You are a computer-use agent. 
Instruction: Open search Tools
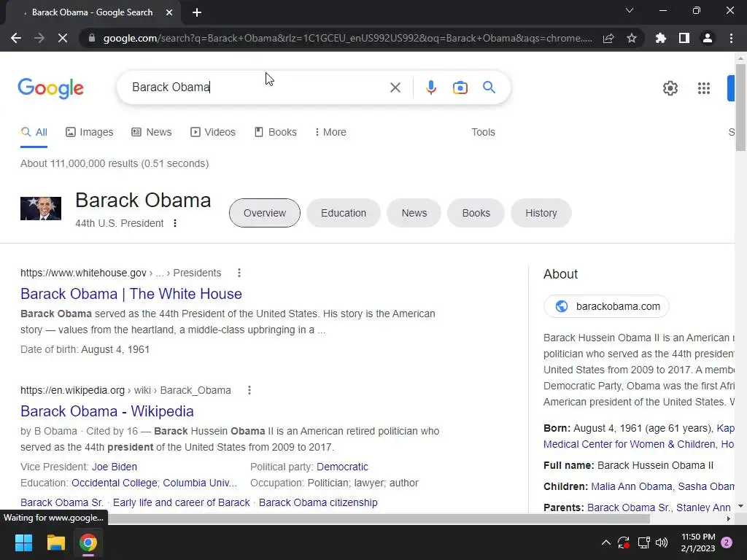(x=483, y=133)
